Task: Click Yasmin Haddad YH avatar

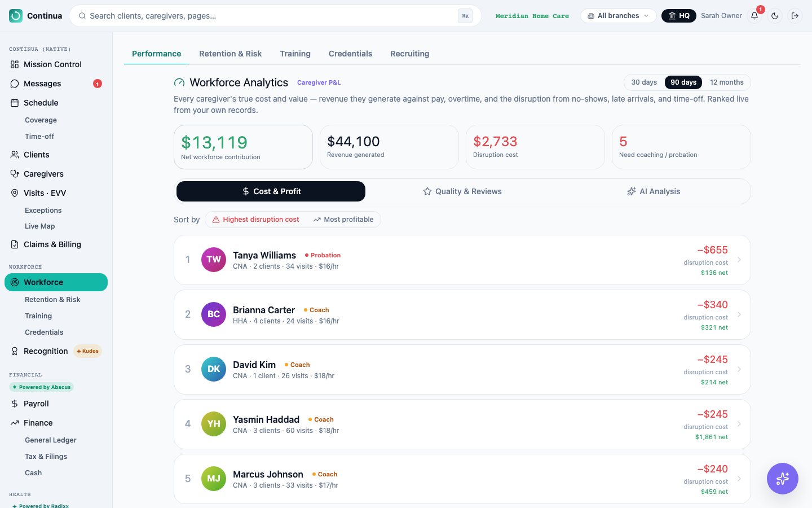Action: (x=214, y=424)
